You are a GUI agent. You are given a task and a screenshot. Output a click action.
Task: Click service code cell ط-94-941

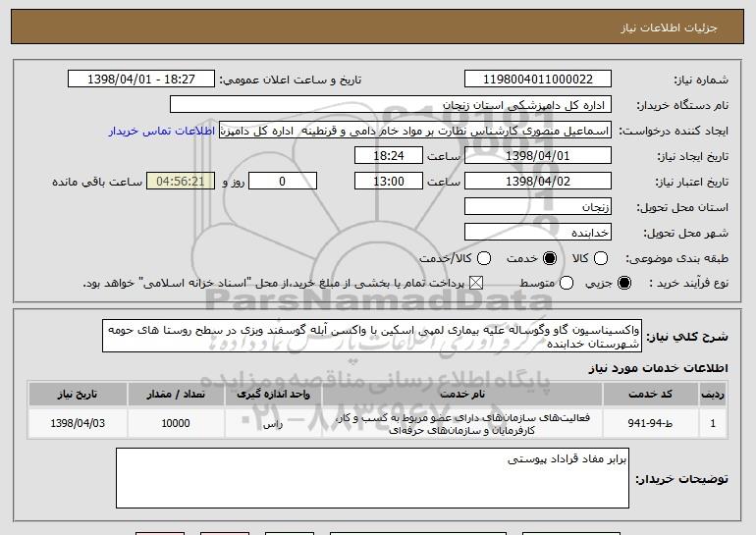click(x=650, y=424)
